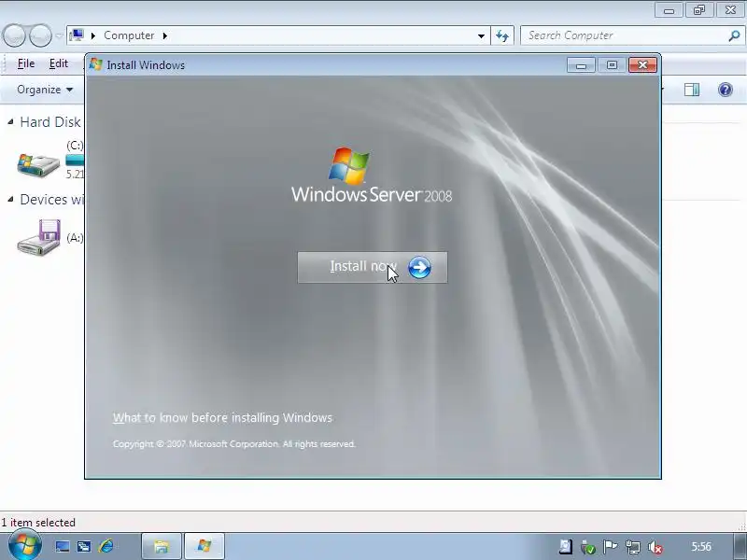Minimize the Install Windows dialog
747x560 pixels.
pos(581,64)
